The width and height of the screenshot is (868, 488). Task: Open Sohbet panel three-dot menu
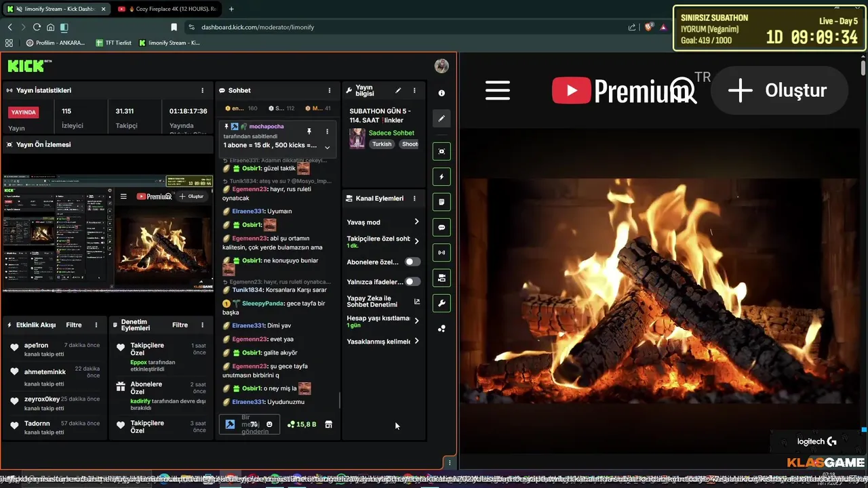coord(330,90)
